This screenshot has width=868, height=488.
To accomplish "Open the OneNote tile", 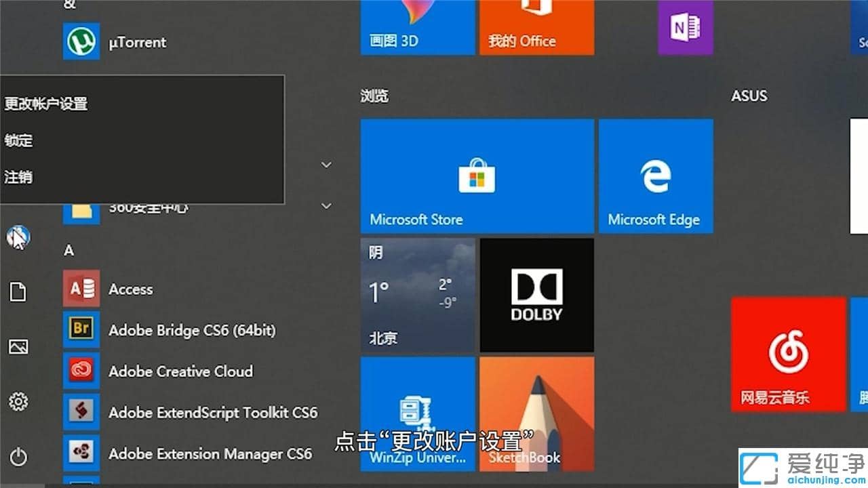I will (x=685, y=27).
